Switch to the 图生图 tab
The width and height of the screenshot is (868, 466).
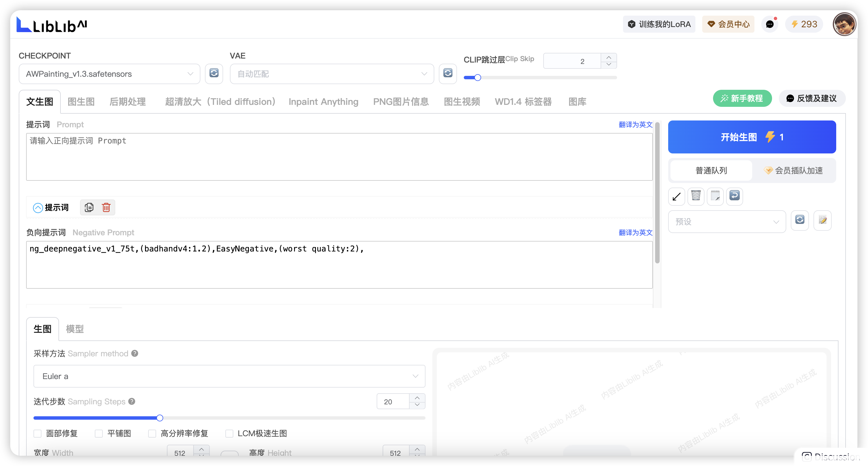click(x=81, y=101)
